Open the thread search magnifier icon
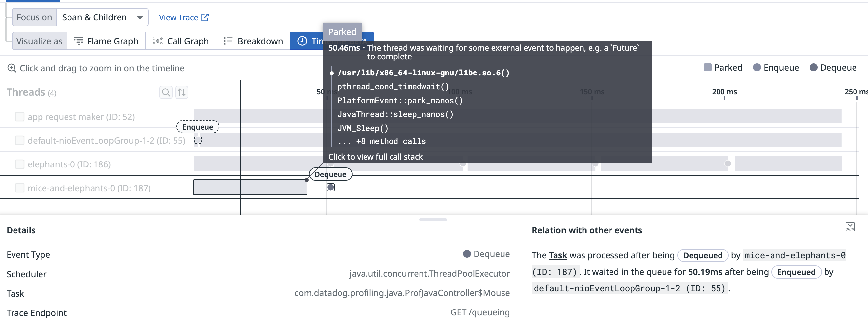Viewport: 868px width, 325px height. click(166, 92)
